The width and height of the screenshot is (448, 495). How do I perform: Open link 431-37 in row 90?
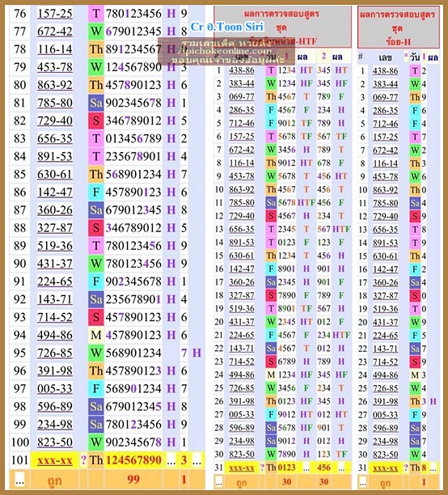(55, 264)
